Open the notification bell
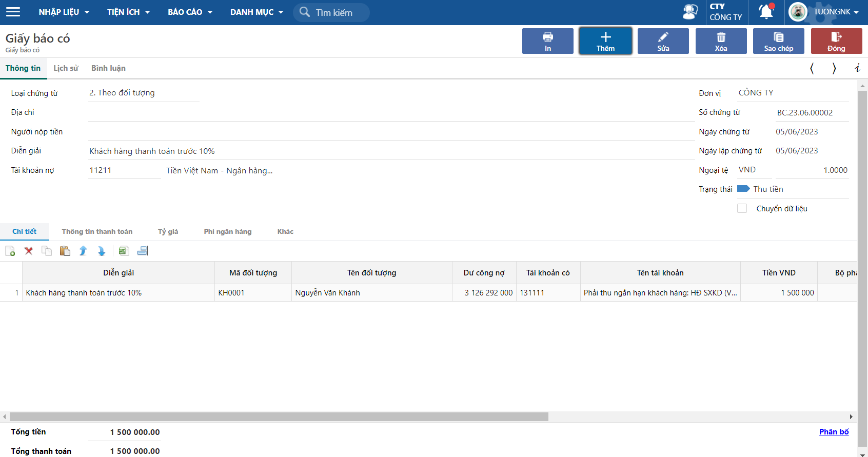 (x=766, y=12)
